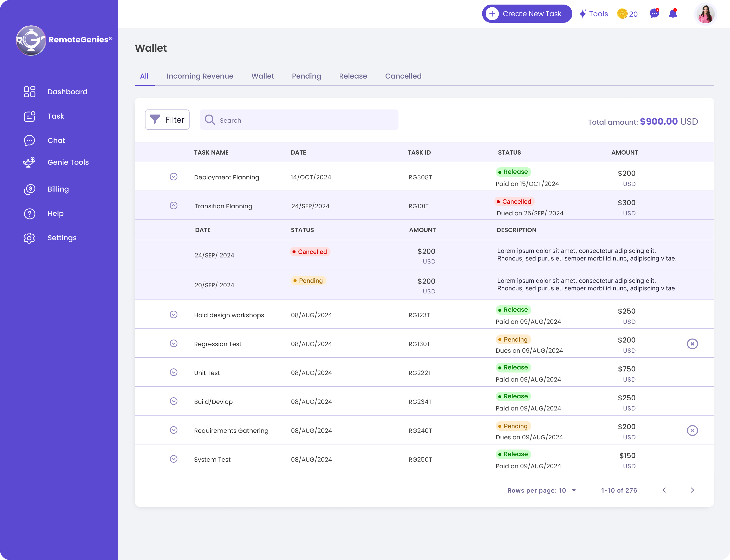Open the user profile avatar
Screen dimensions: 730x560
pos(705,14)
